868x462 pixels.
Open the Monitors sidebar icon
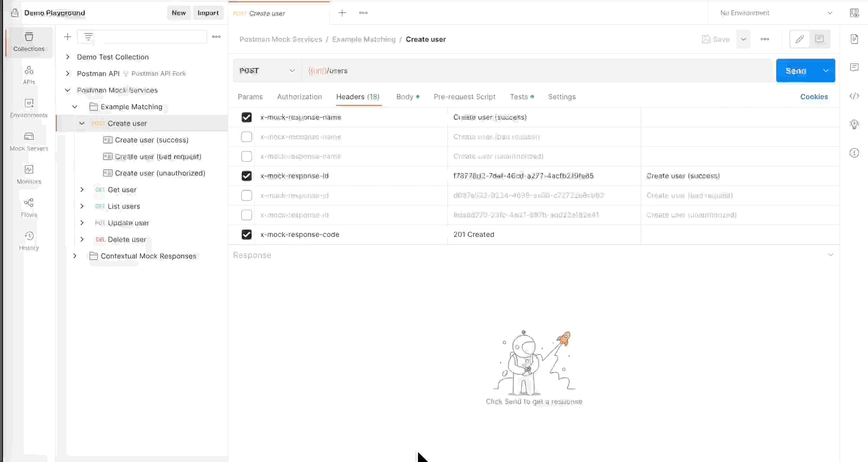pyautogui.click(x=28, y=174)
